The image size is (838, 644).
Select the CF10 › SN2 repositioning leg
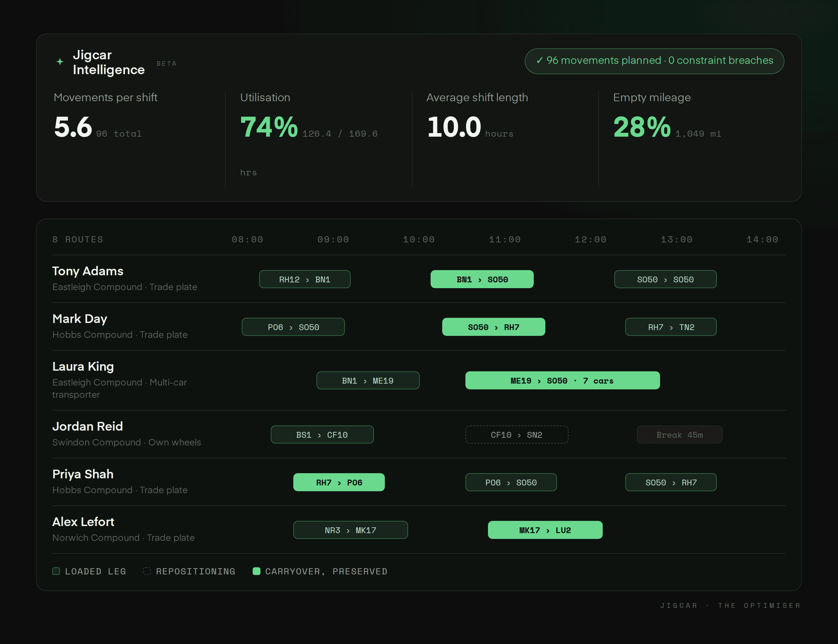tap(517, 434)
